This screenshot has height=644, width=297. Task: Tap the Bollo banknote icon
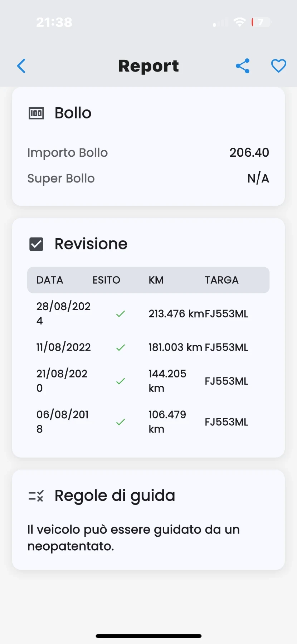36,113
